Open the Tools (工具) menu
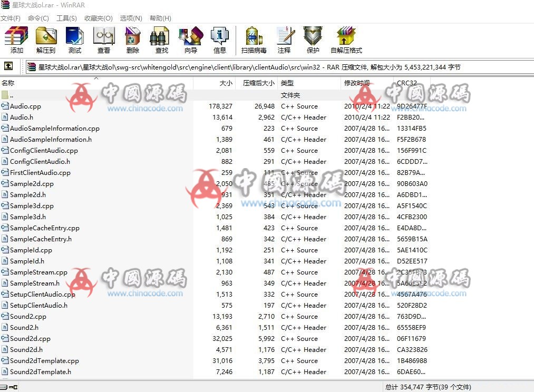 66,18
